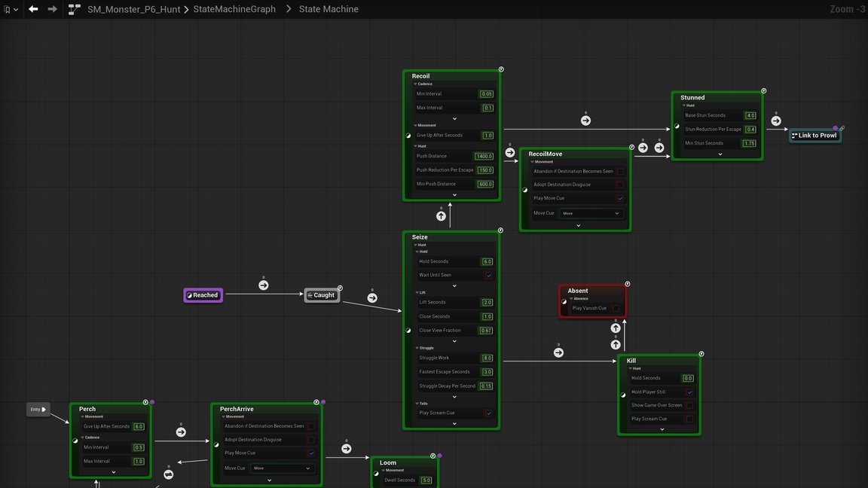Click info icon on Seize node corner
This screenshot has height=488, width=868.
tap(500, 230)
